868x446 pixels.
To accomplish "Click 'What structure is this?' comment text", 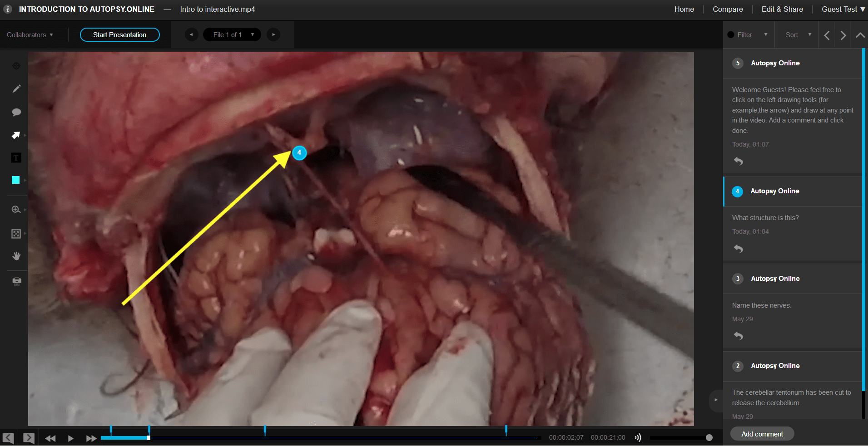I will pos(765,218).
